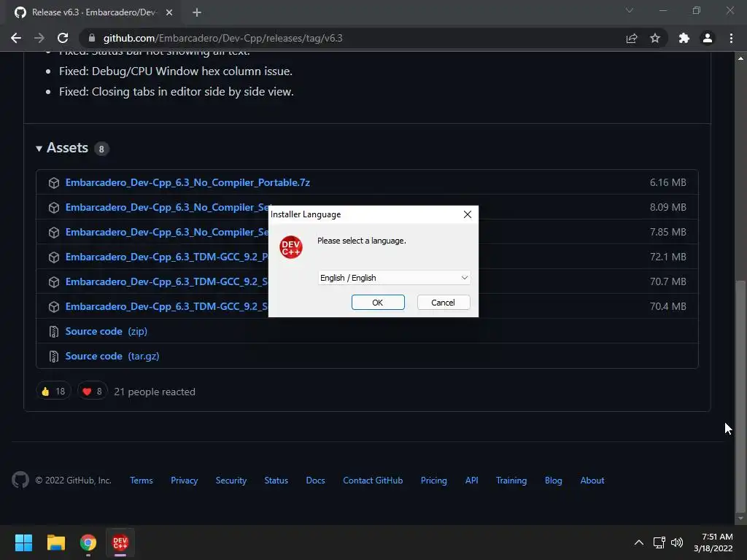Viewport: 747px width, 560px height.
Task: Go back in the browser
Action: (16, 38)
